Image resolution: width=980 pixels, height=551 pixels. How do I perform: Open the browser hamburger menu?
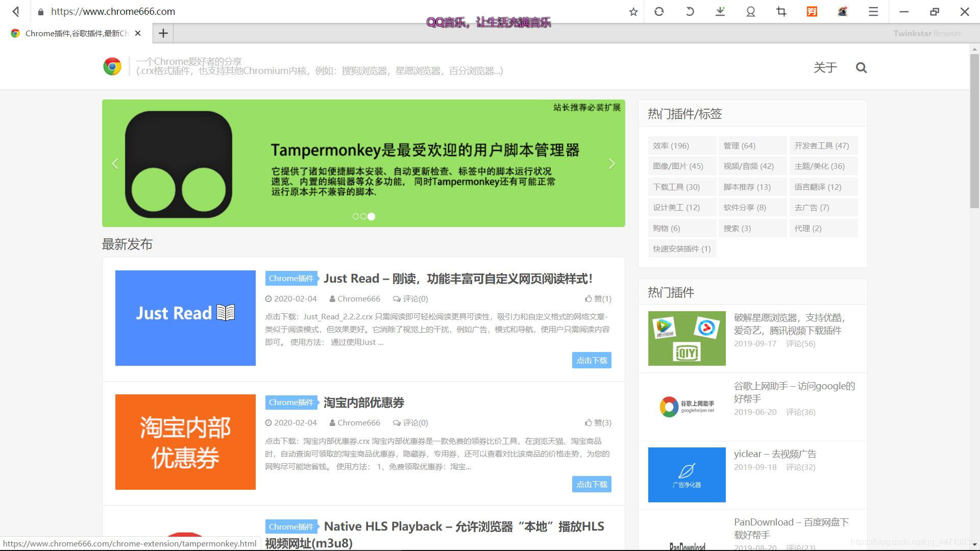coord(873,11)
